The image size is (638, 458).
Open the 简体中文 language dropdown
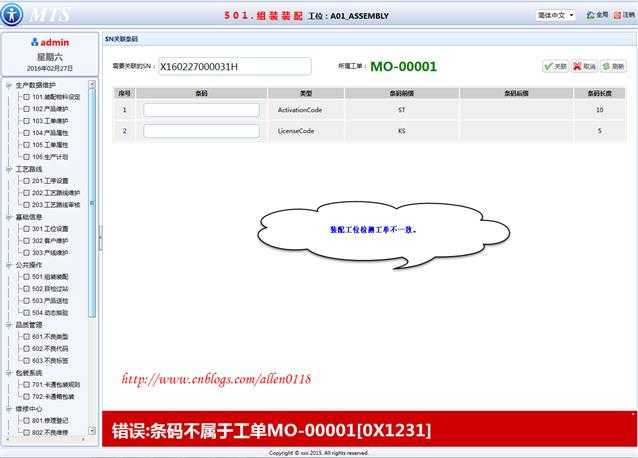click(x=555, y=15)
